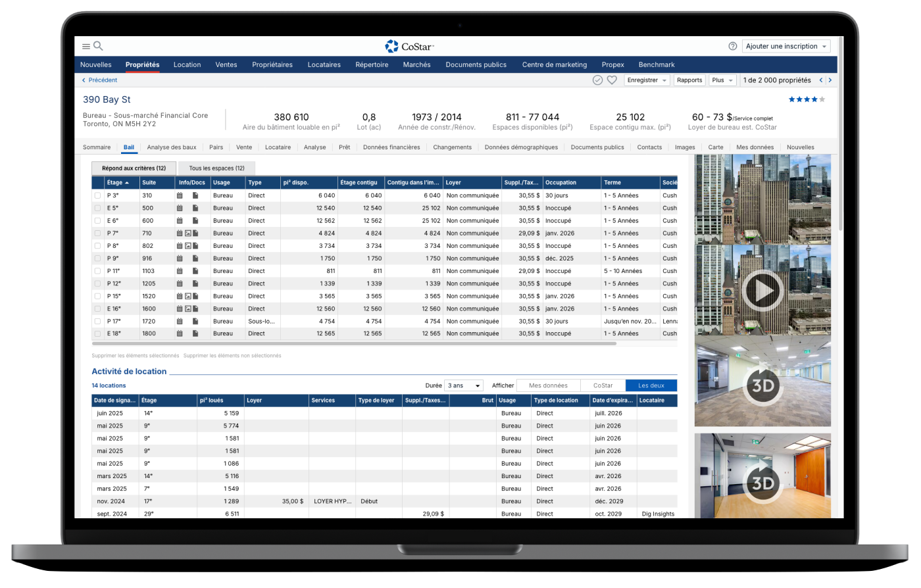The width and height of the screenshot is (921, 588).
Task: Open the help question mark icon
Action: point(733,47)
